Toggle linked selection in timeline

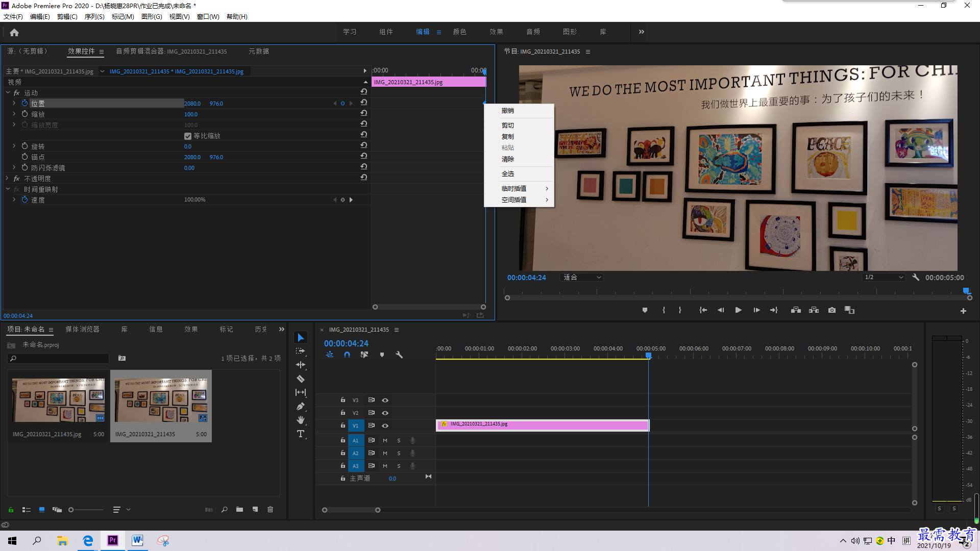tap(364, 355)
